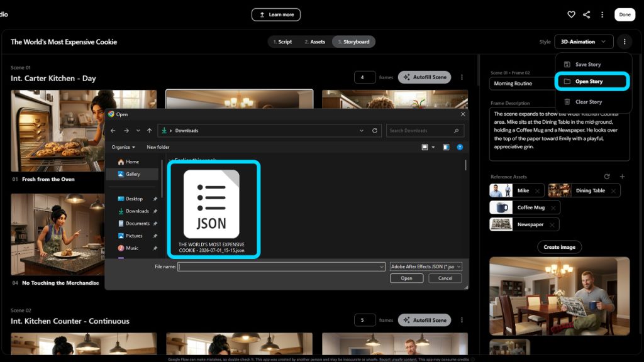Click the Report unsafe content link

(x=397, y=359)
